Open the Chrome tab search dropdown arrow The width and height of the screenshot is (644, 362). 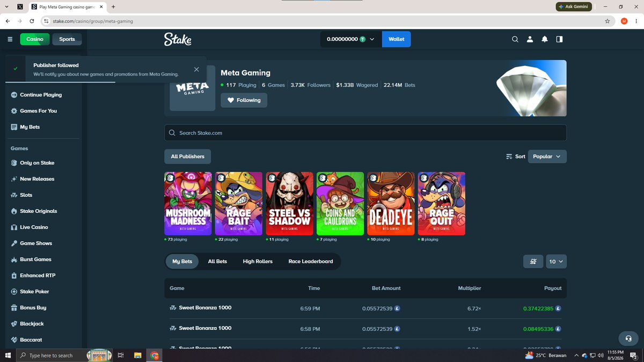(x=6, y=7)
